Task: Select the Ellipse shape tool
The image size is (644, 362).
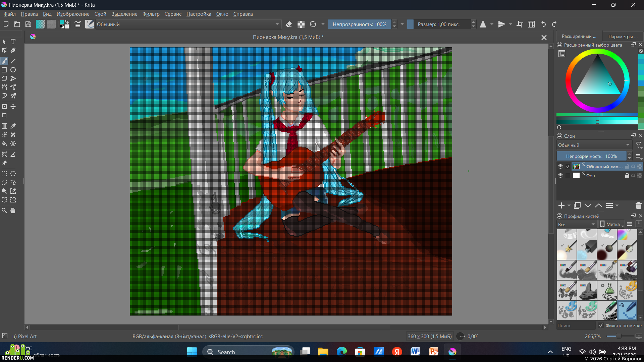Action: (x=13, y=70)
